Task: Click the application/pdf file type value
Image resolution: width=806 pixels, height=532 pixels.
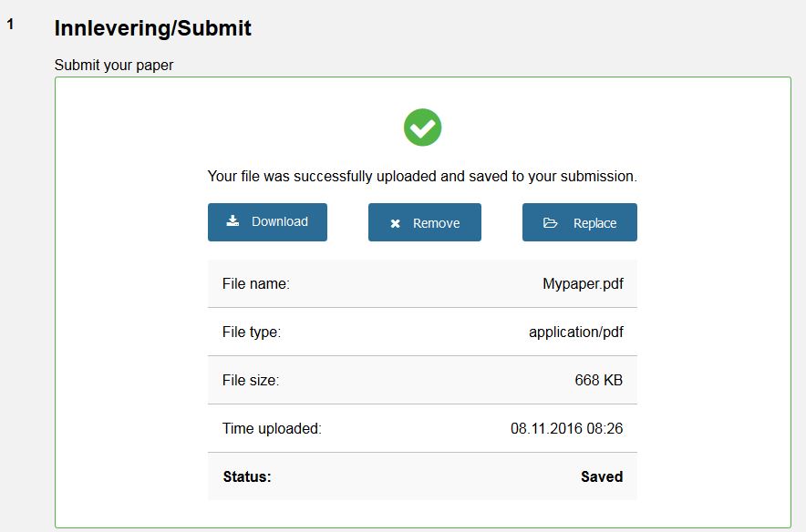Action: click(x=575, y=332)
